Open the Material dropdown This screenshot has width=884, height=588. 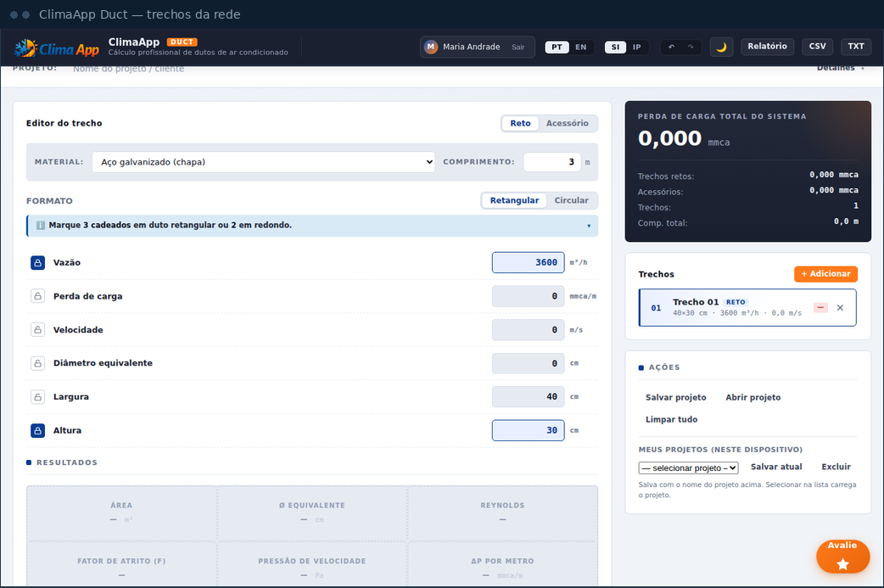263,162
